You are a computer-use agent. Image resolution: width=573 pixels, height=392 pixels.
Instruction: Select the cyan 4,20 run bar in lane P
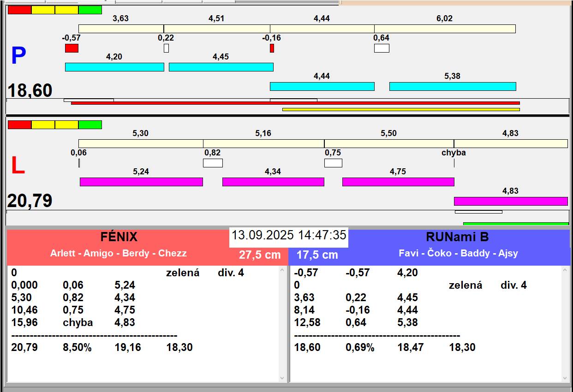(x=114, y=67)
